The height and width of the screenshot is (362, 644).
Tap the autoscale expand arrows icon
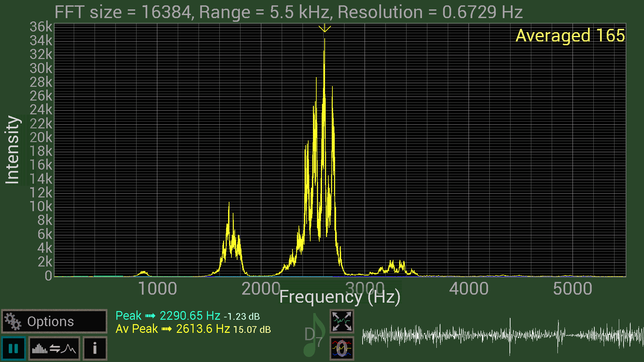(341, 321)
